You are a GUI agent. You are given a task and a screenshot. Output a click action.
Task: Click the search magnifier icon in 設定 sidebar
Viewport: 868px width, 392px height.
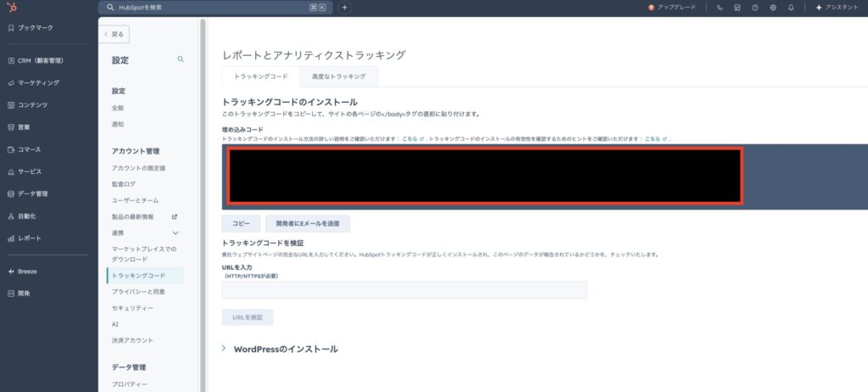[180, 59]
